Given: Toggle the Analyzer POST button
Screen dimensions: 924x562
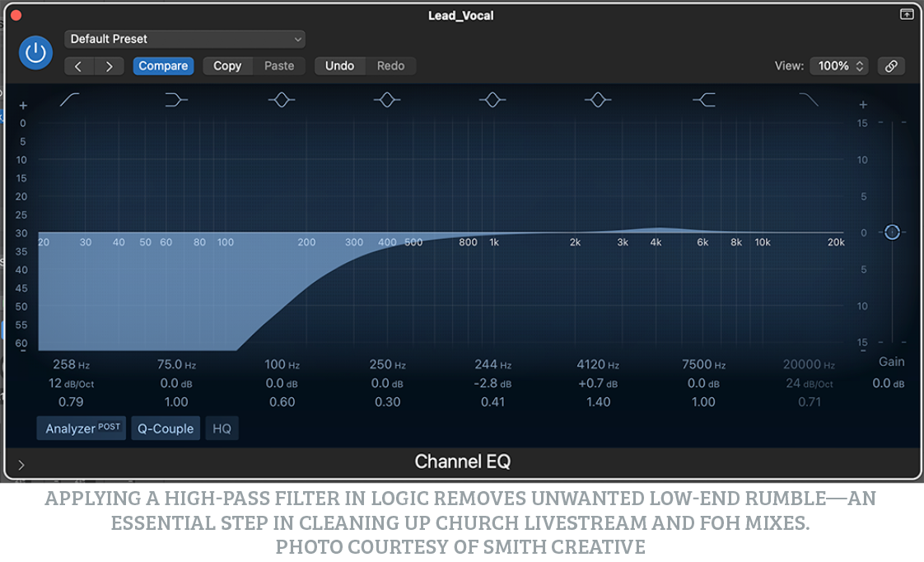Looking at the screenshot, I should (81, 429).
